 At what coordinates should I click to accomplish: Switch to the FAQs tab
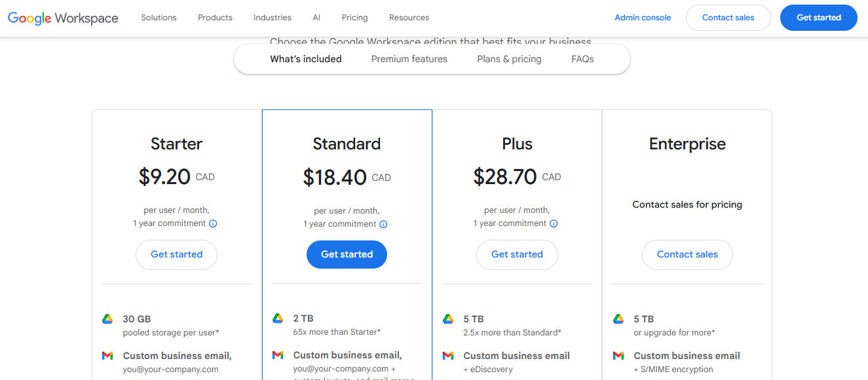pos(582,58)
